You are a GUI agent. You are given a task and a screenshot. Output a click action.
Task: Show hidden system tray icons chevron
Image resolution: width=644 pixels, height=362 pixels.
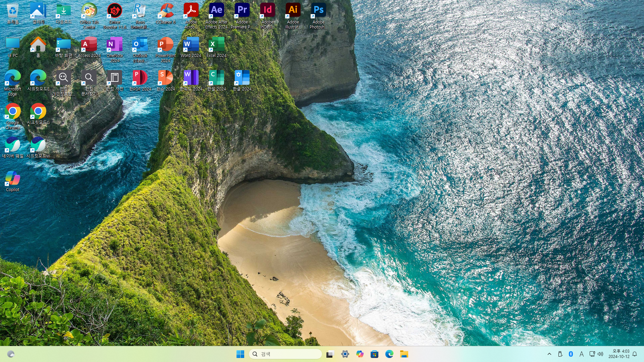[549, 354]
